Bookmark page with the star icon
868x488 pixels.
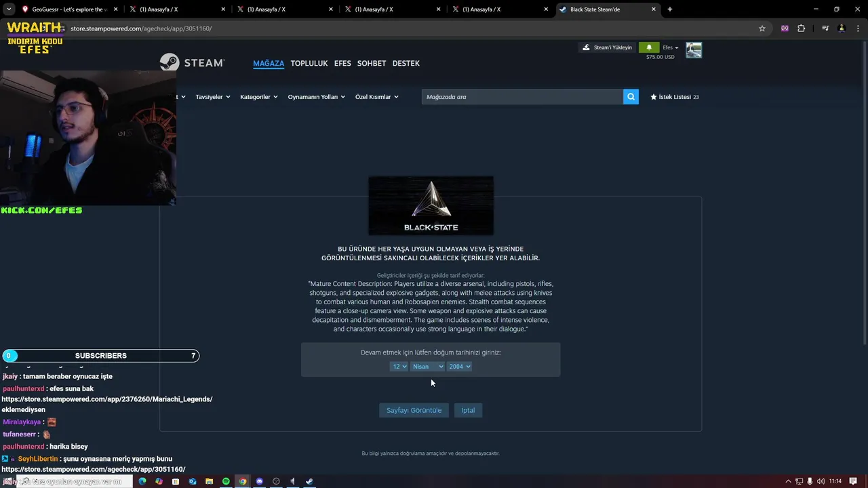coord(762,28)
